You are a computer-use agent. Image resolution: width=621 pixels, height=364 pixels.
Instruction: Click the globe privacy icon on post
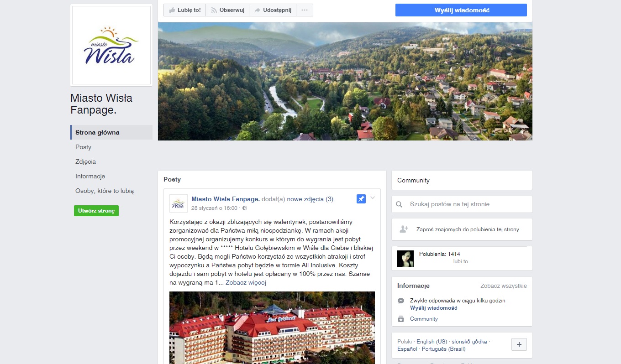point(245,208)
